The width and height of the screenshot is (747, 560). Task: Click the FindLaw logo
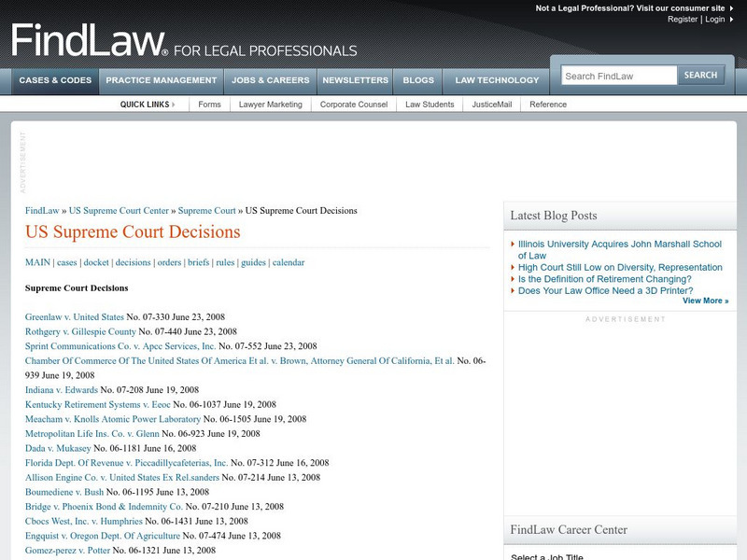point(90,40)
